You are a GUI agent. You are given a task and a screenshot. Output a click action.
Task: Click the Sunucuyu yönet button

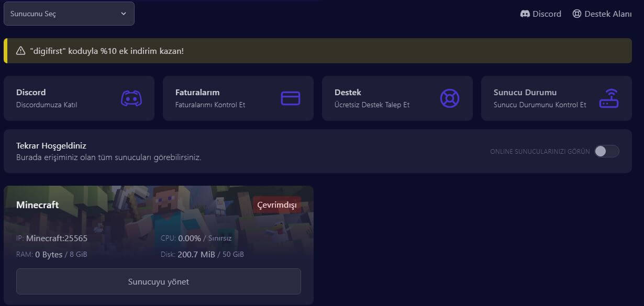tap(159, 281)
